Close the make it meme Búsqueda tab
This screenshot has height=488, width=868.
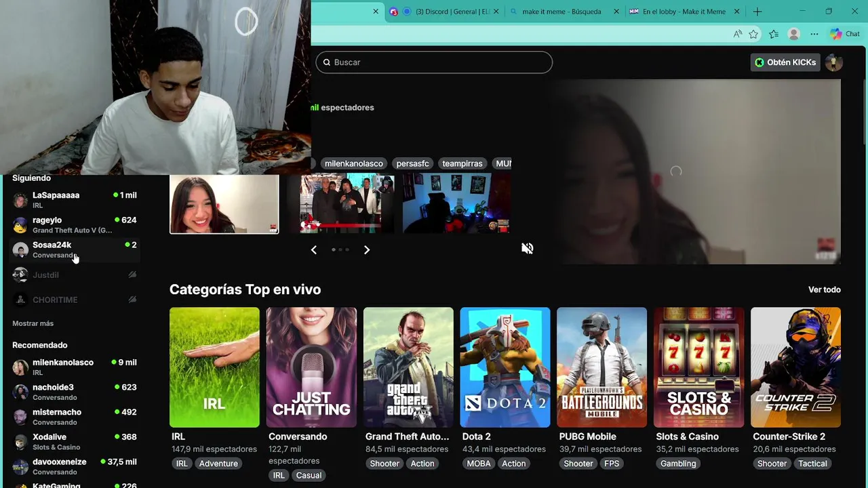(616, 12)
